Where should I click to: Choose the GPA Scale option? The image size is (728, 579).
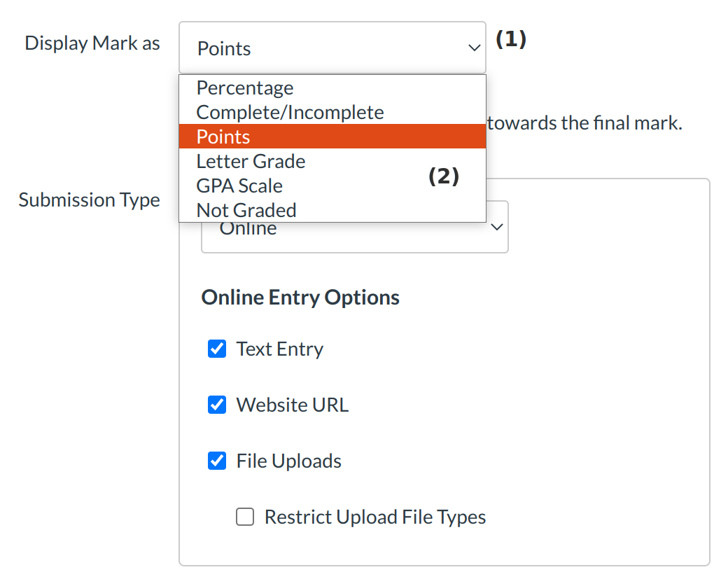tap(239, 186)
